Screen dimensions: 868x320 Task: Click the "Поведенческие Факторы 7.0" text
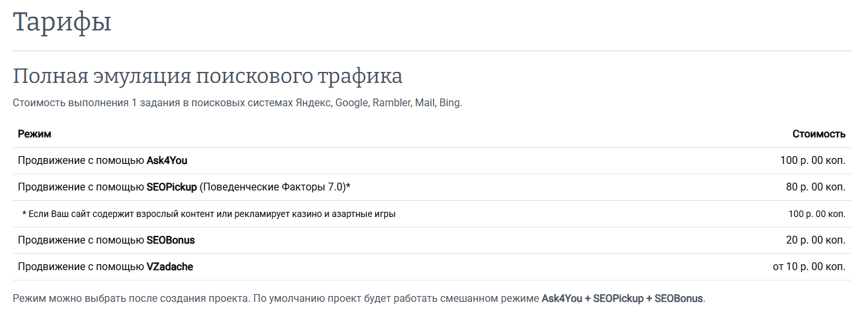(x=273, y=187)
